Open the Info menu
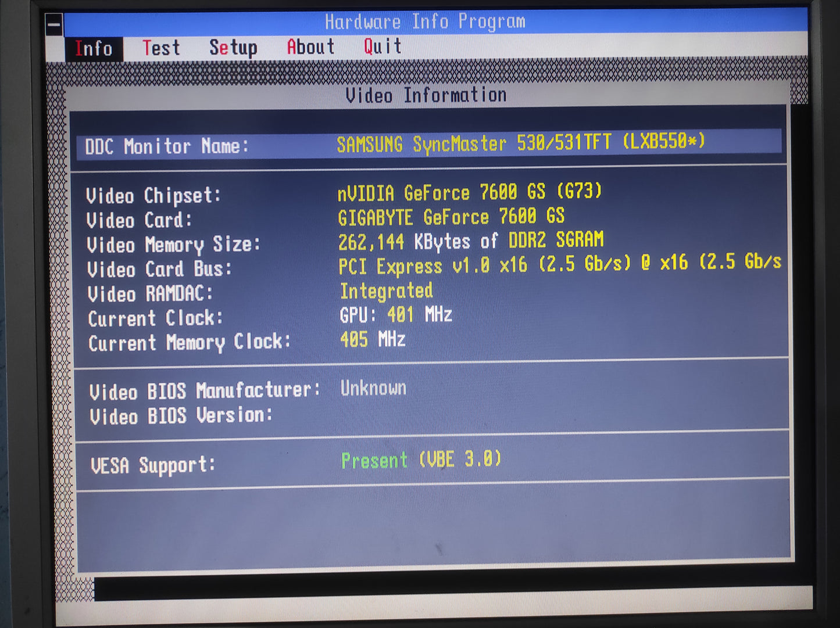840x628 pixels. coord(94,48)
